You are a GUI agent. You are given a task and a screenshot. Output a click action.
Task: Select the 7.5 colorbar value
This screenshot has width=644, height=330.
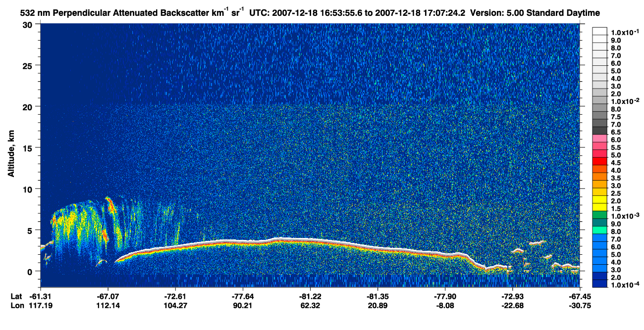tap(617, 117)
